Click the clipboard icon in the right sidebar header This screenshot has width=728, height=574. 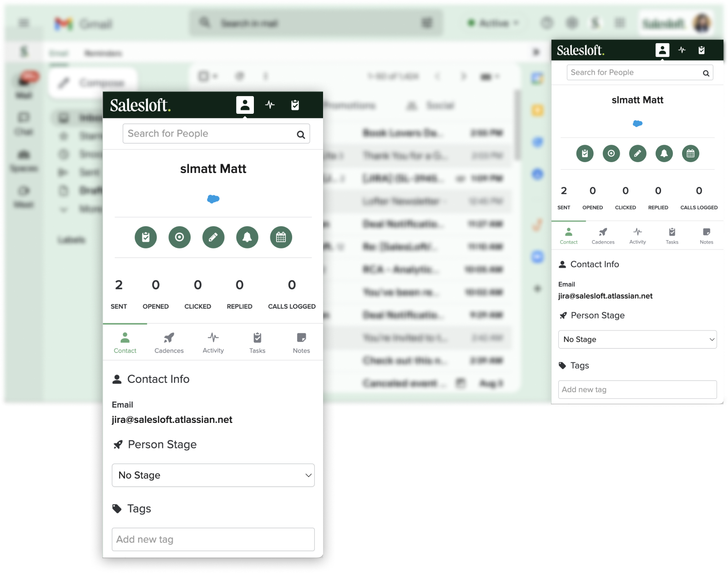pos(701,50)
